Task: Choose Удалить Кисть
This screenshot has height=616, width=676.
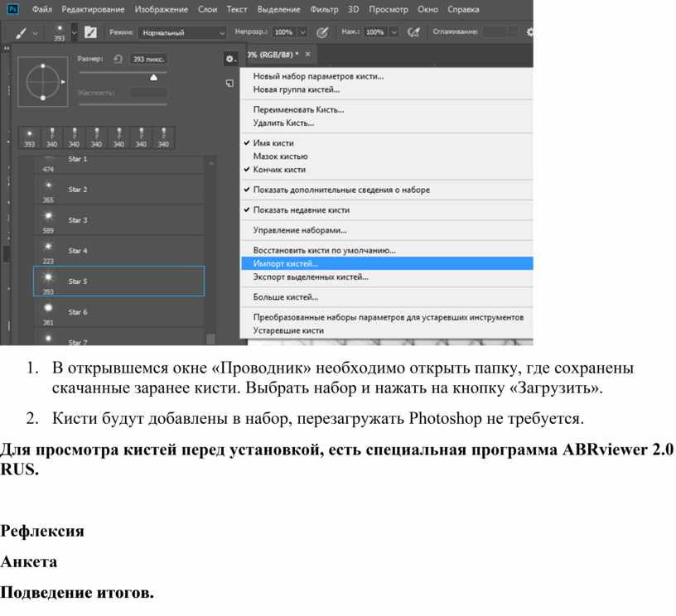Action: [283, 123]
